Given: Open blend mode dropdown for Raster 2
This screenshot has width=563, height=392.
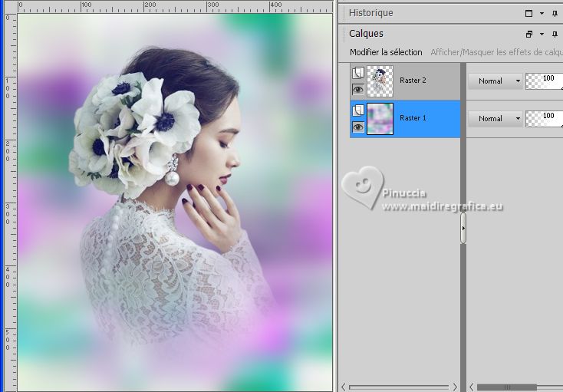Looking at the screenshot, I should (x=496, y=81).
